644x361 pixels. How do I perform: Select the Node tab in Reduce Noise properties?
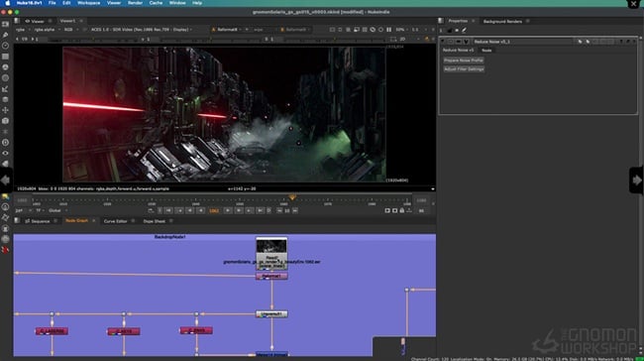click(x=486, y=51)
